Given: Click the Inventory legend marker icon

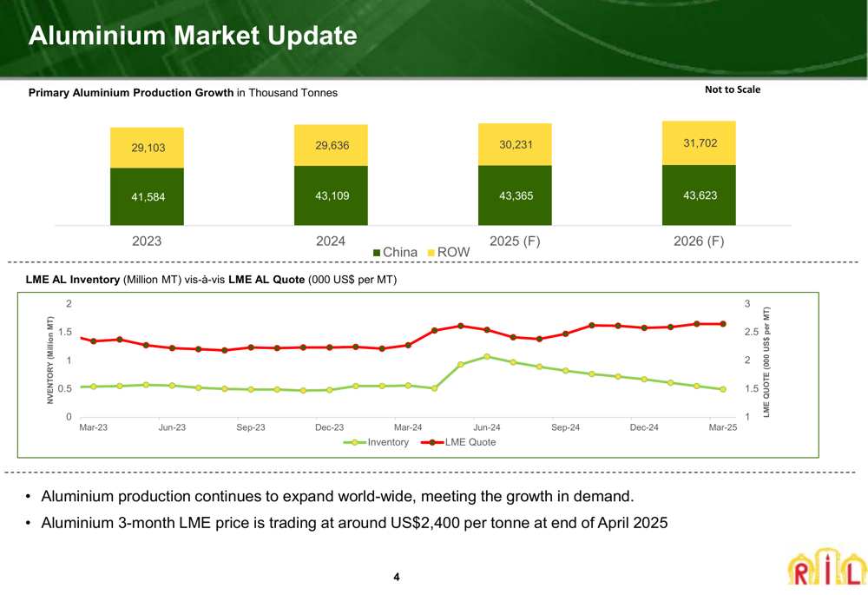Looking at the screenshot, I should [354, 442].
